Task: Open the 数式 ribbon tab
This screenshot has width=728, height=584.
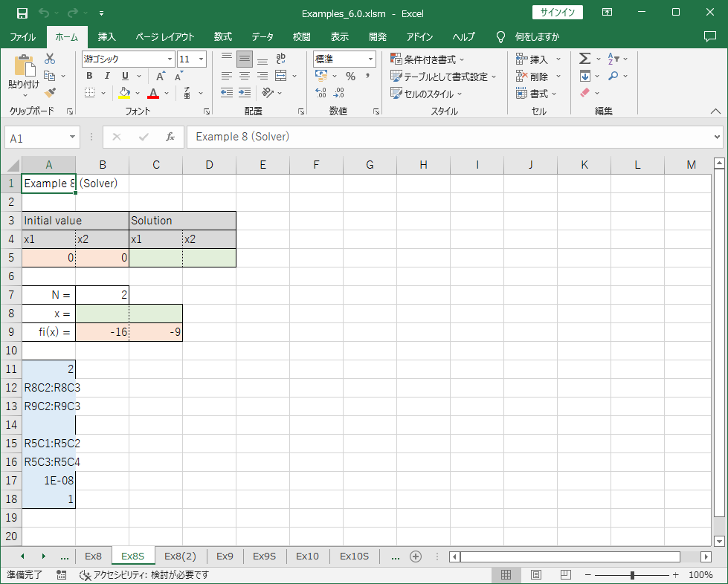Action: coord(222,36)
